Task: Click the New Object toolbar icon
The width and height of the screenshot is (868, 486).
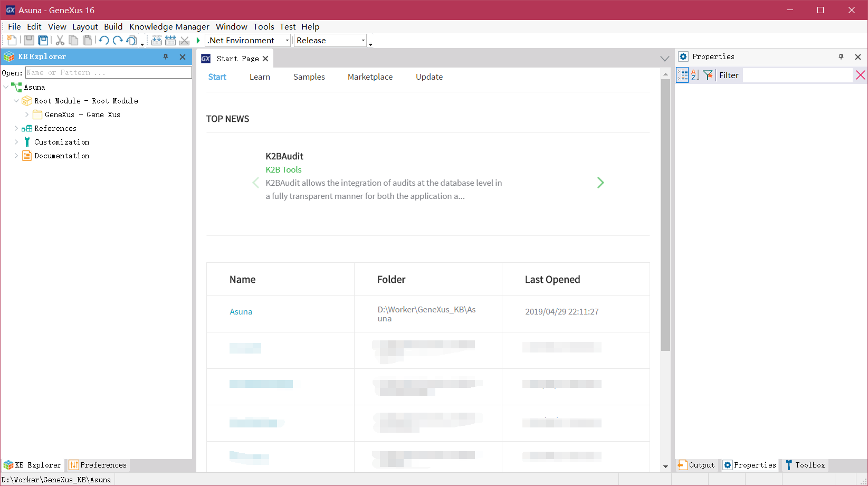Action: pos(12,41)
